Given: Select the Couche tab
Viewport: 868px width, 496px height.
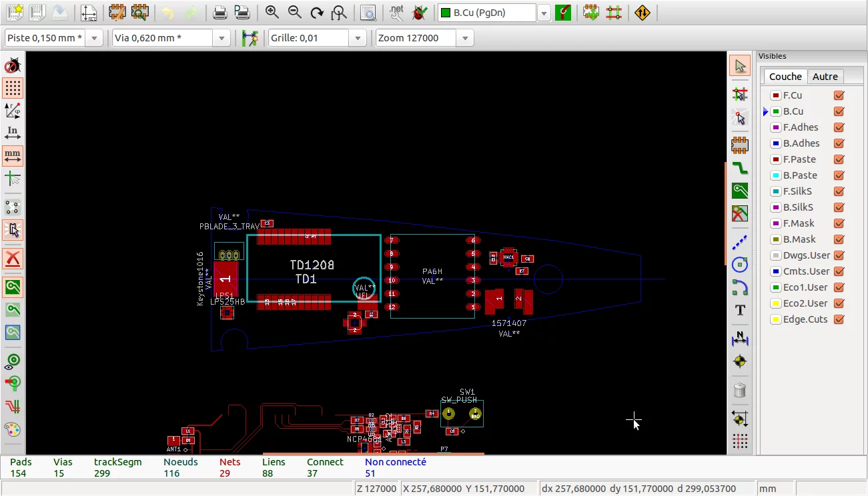Looking at the screenshot, I should pyautogui.click(x=785, y=77).
